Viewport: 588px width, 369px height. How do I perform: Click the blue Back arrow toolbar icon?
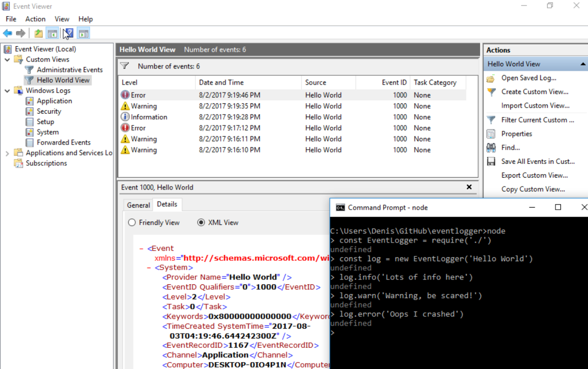click(x=7, y=33)
